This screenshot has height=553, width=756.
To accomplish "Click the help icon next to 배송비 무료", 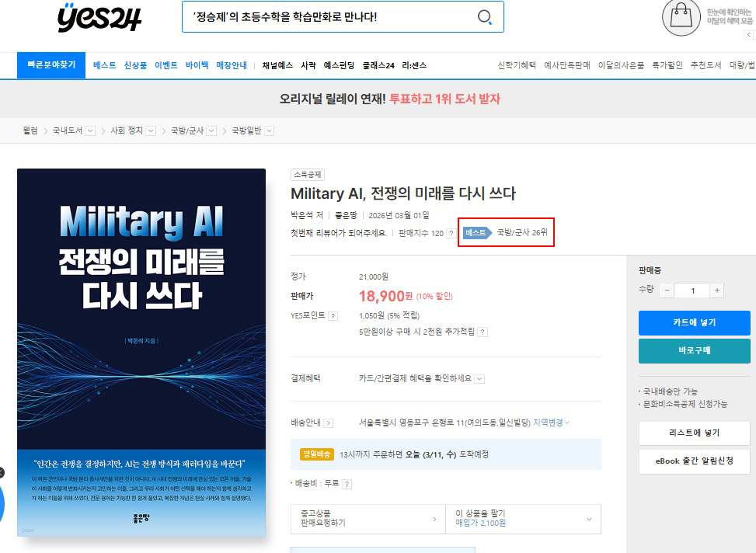I will click(347, 484).
